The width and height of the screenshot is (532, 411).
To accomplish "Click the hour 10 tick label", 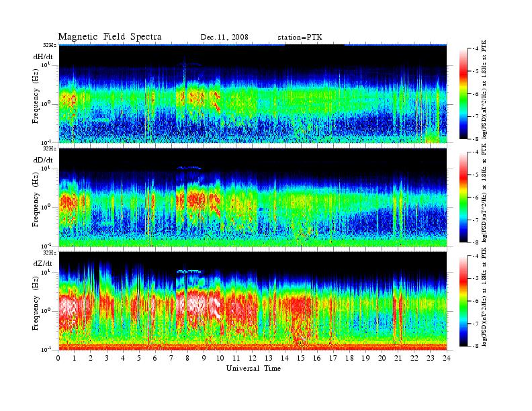I will tap(220, 358).
